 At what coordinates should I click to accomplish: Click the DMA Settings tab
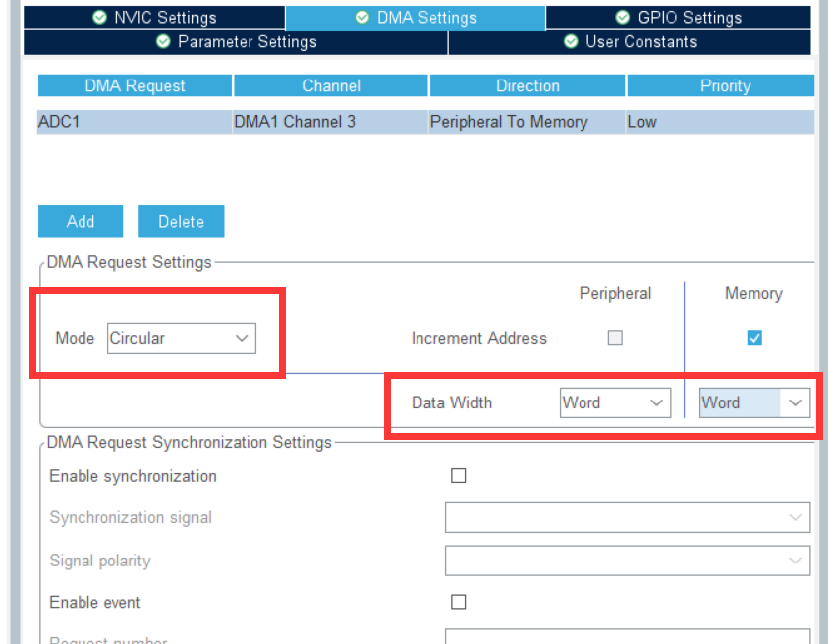[x=416, y=18]
